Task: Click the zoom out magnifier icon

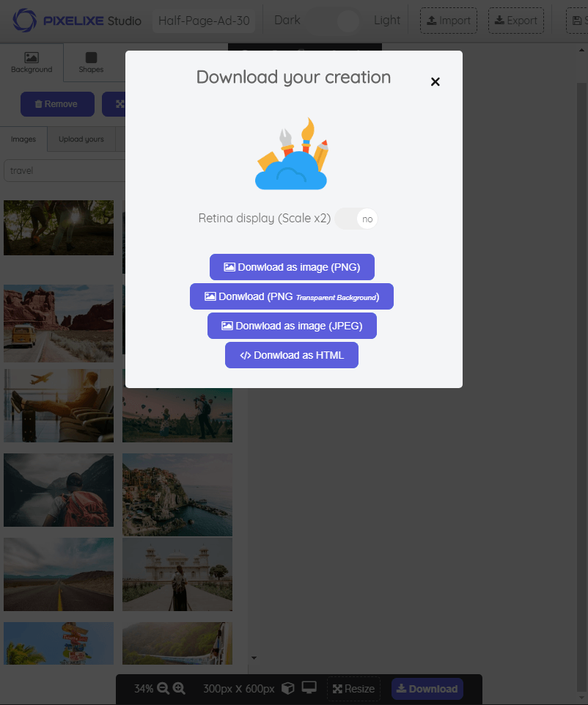Action: [163, 688]
